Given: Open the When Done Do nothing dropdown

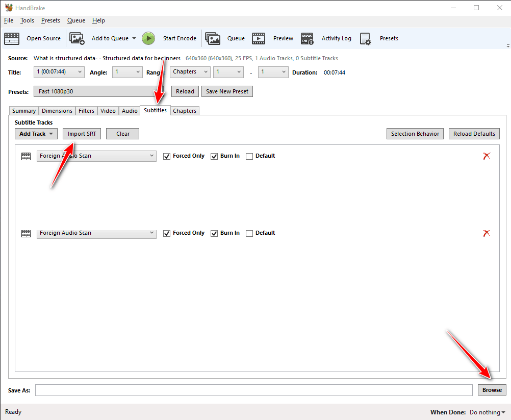Looking at the screenshot, I should (487, 412).
